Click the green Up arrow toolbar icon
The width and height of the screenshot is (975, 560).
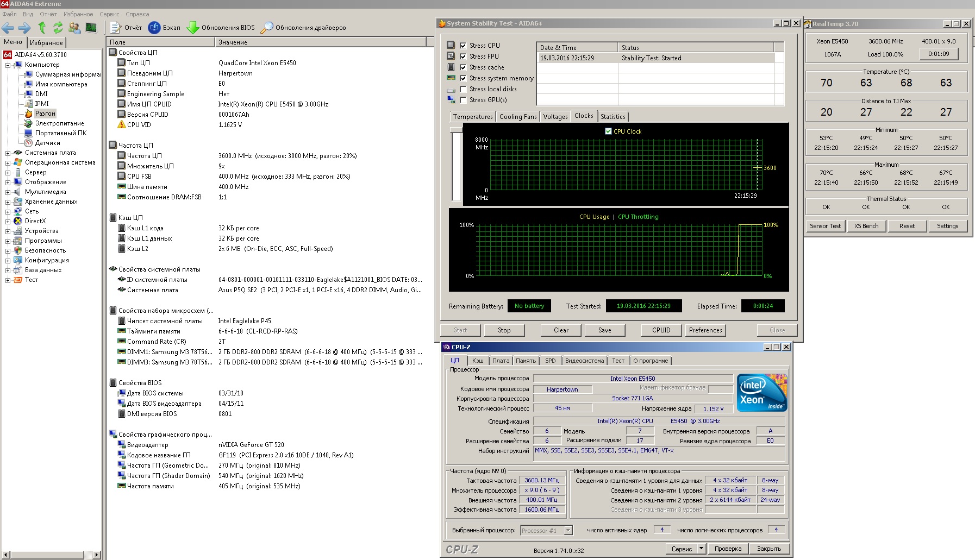[42, 27]
